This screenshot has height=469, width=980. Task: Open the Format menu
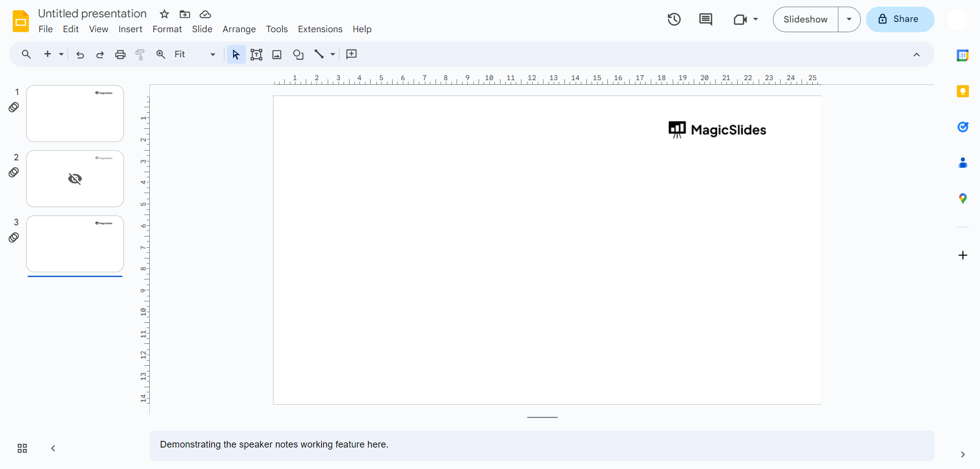167,29
